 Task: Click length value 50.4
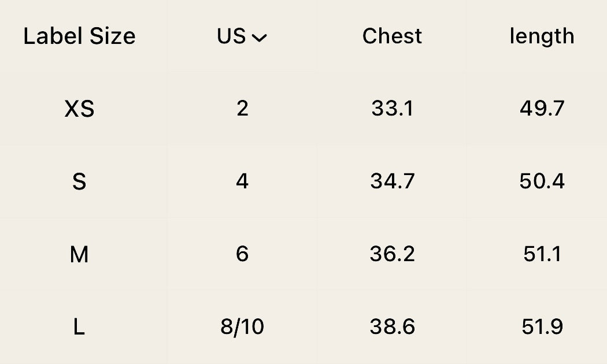[x=542, y=181]
